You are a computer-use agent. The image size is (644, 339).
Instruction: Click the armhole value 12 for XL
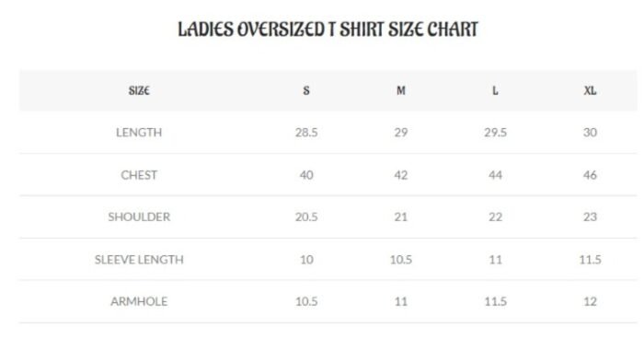[x=590, y=301]
